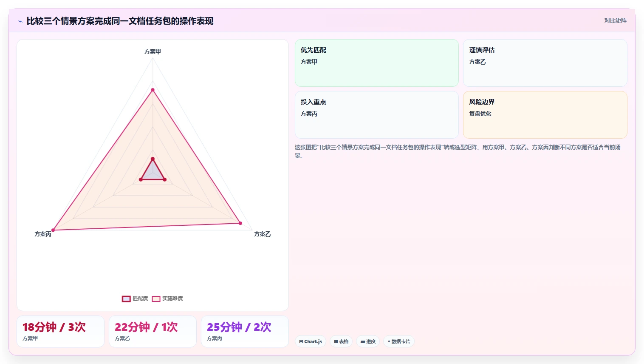Click the 数据卡片 chip
The width and height of the screenshot is (644, 364).
(399, 341)
